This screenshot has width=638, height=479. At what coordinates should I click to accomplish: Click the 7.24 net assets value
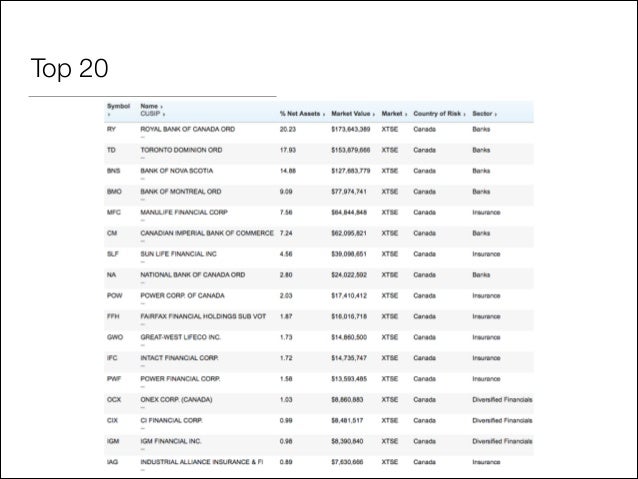[286, 233]
